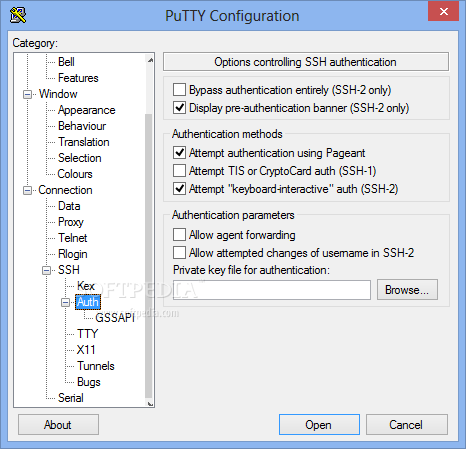This screenshot has width=466, height=449.
Task: Open Colours settings
Action: [75, 174]
